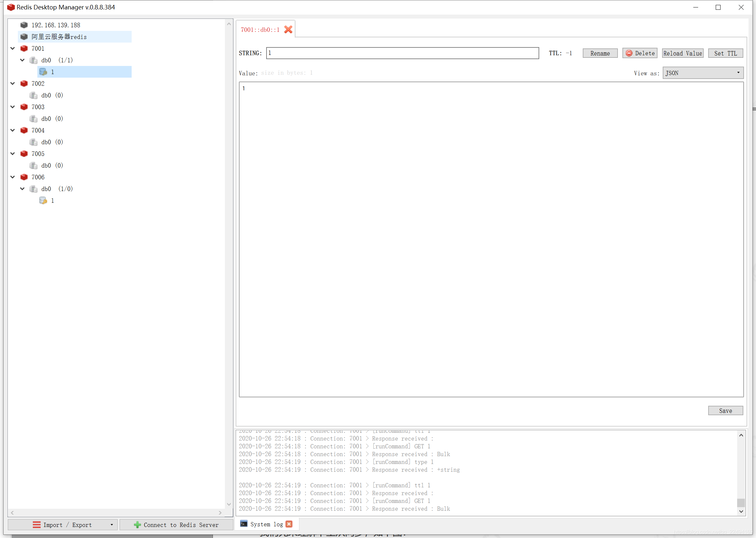Open the System log tab

pyautogui.click(x=267, y=524)
